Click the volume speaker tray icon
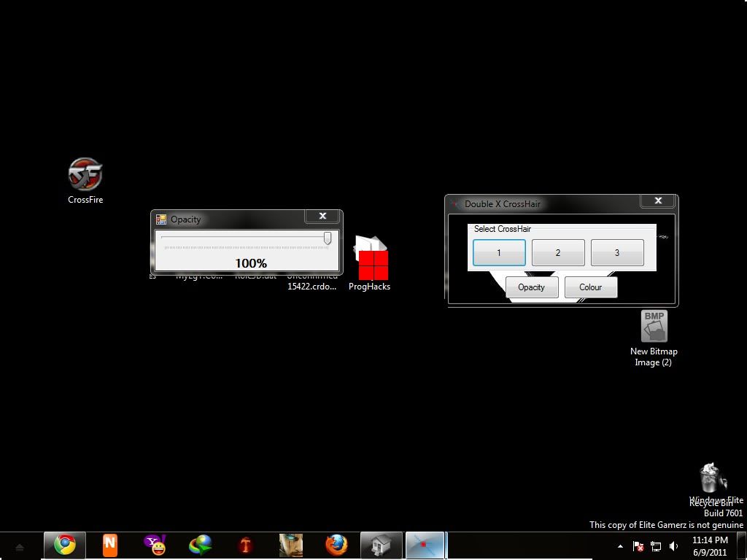The image size is (747, 560). click(674, 545)
